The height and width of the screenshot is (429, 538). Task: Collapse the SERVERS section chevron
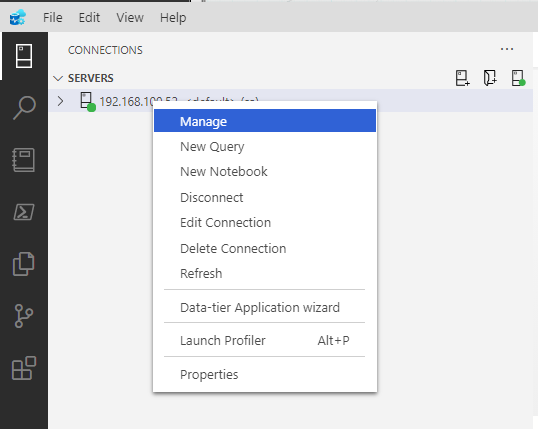pos(58,78)
